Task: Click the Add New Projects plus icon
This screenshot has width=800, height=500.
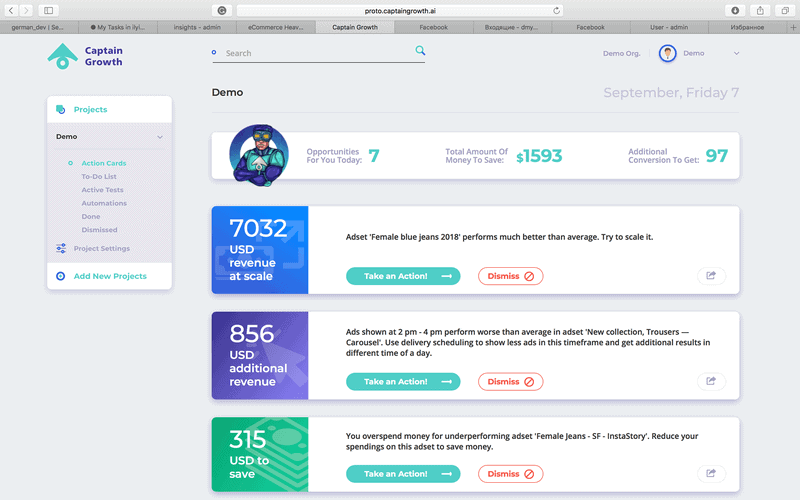Action: [61, 276]
